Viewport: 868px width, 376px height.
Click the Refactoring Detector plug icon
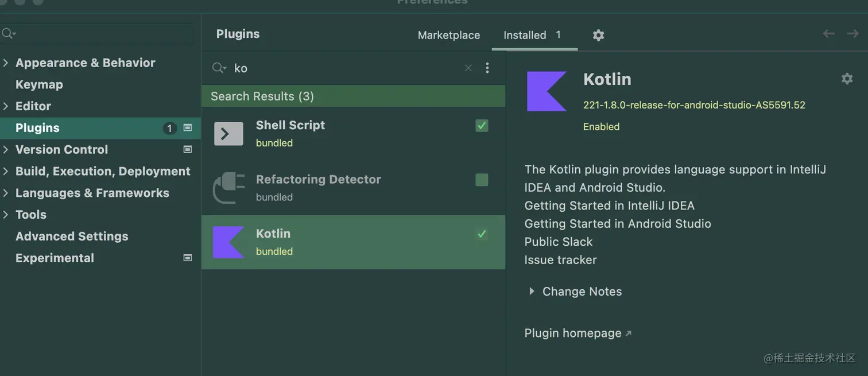[x=228, y=188]
